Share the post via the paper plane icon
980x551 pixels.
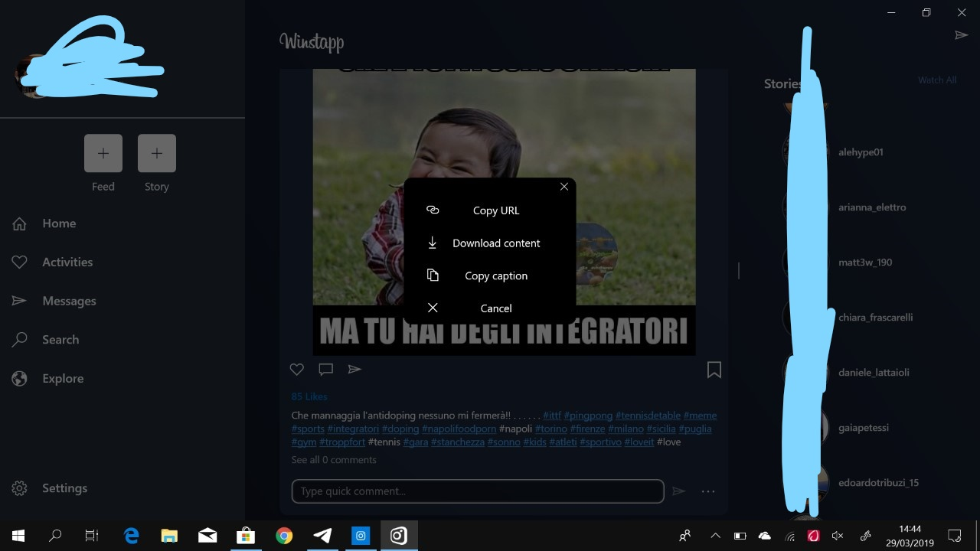(x=354, y=369)
